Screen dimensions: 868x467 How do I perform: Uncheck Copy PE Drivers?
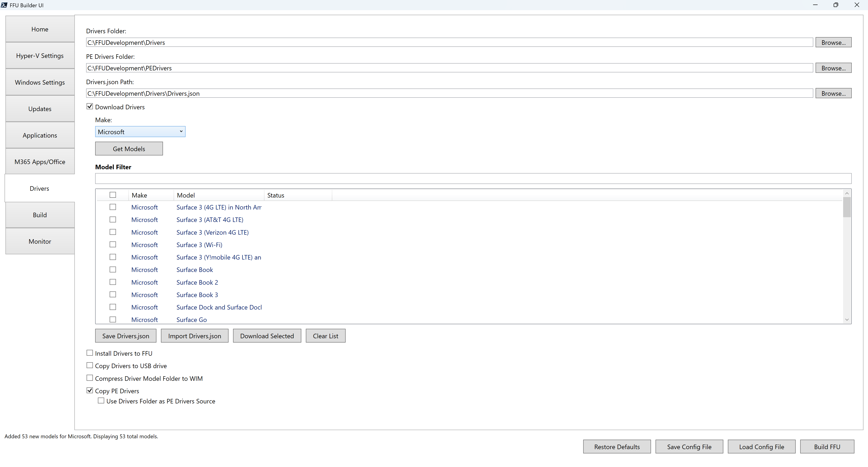(90, 391)
